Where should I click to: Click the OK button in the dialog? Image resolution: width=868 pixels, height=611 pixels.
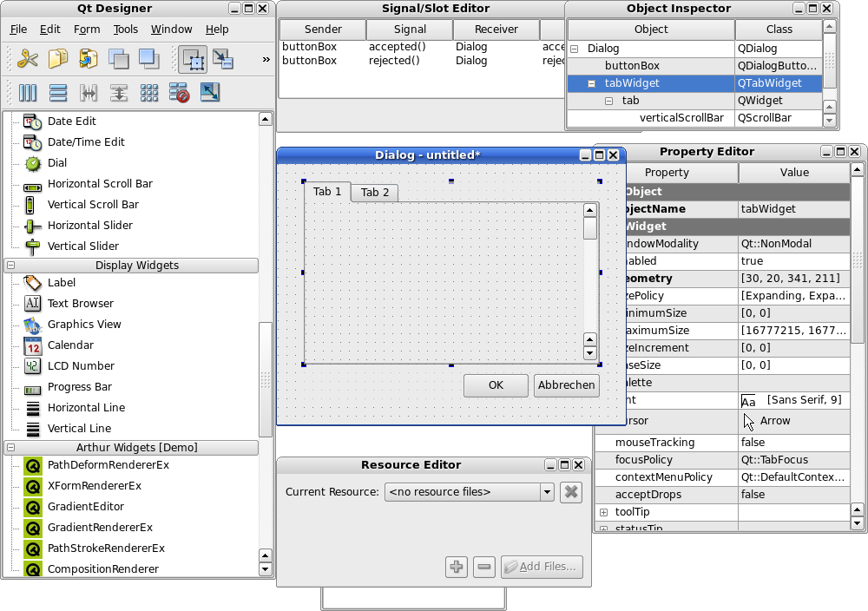[496, 385]
